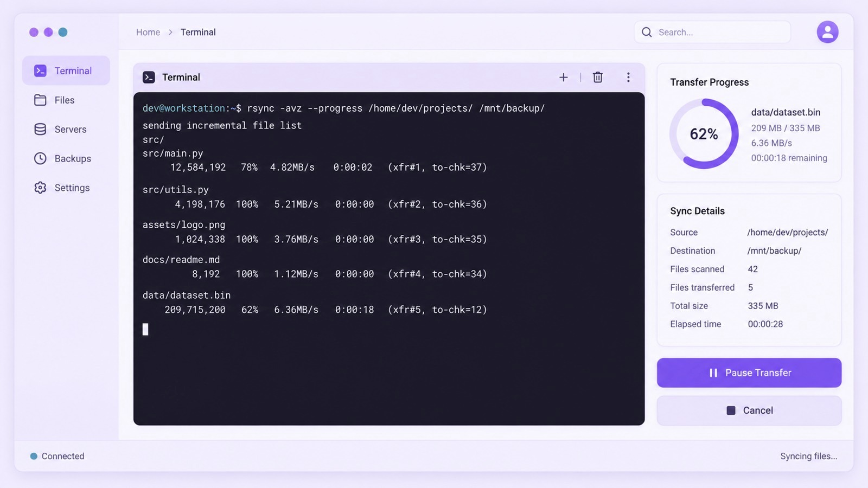Click the /home/dev/projects/ source value

click(787, 232)
